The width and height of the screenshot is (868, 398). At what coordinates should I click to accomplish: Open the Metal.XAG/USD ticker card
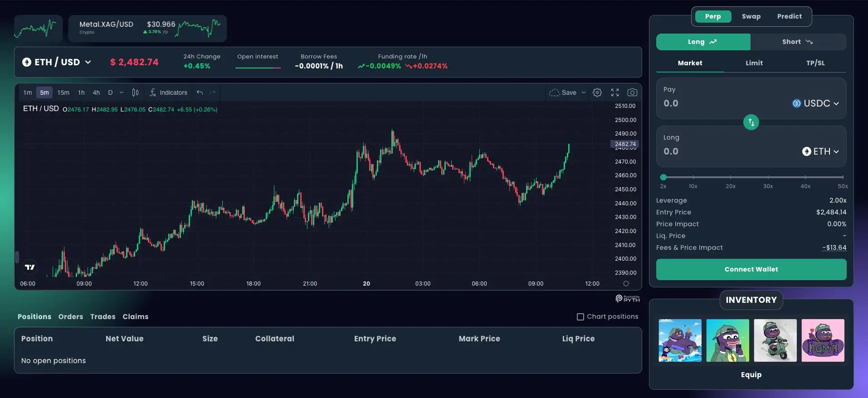[x=147, y=29]
